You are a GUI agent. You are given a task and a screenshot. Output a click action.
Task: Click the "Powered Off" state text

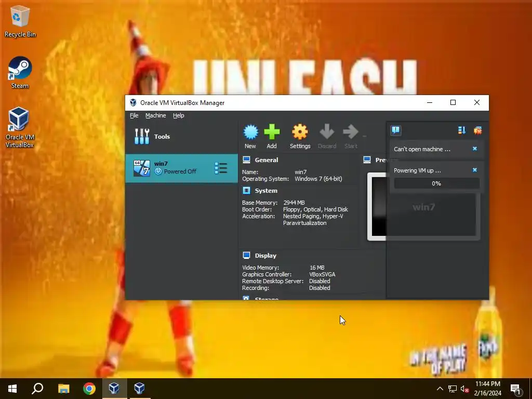tap(180, 171)
